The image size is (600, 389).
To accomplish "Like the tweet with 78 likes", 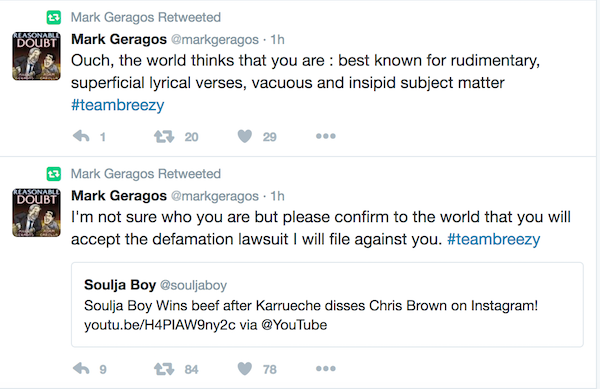I will click(245, 369).
